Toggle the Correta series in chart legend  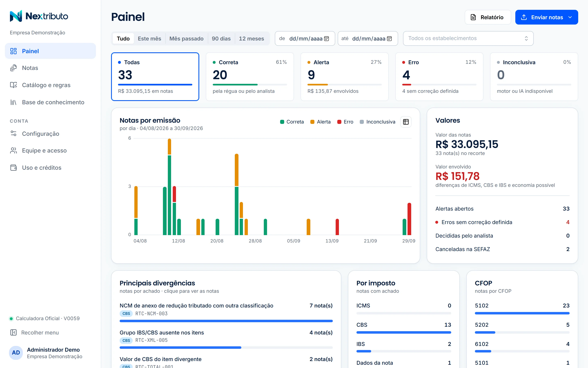[292, 122]
